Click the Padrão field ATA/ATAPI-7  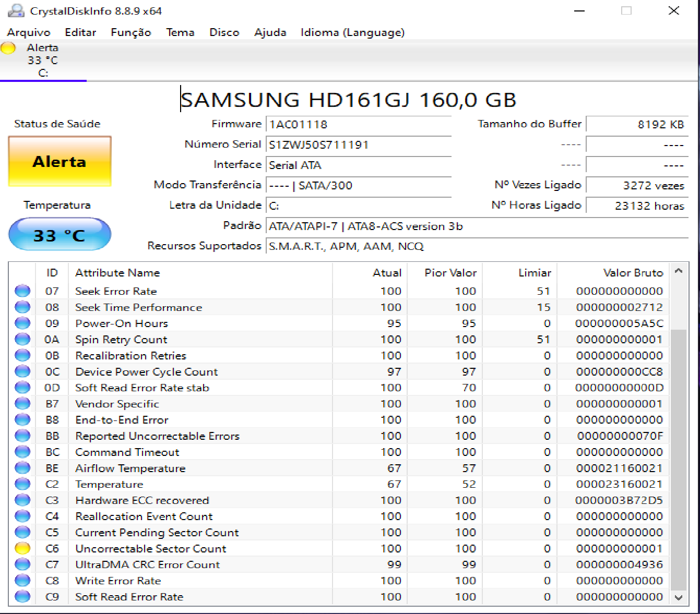[477, 226]
